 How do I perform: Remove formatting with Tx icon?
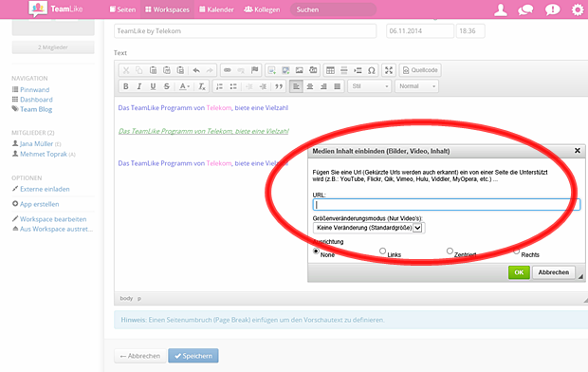coord(202,86)
